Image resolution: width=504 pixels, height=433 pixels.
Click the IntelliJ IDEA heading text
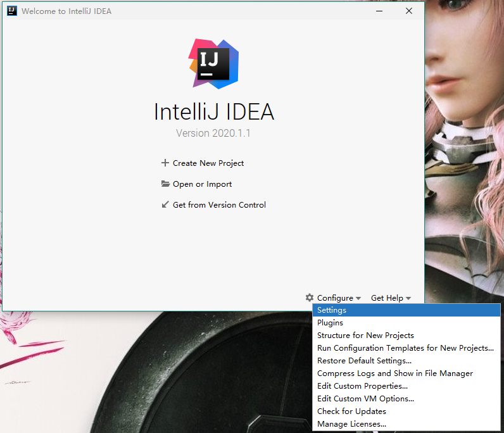(214, 111)
